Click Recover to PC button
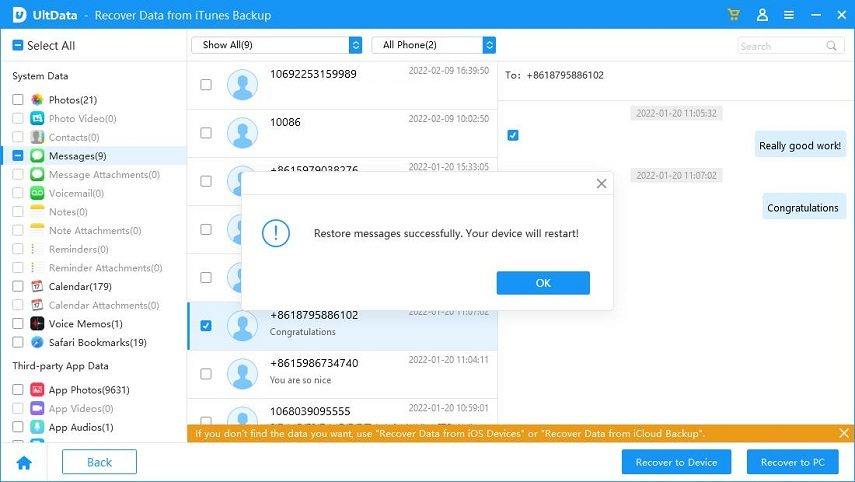The height and width of the screenshot is (482, 855). pyautogui.click(x=792, y=462)
